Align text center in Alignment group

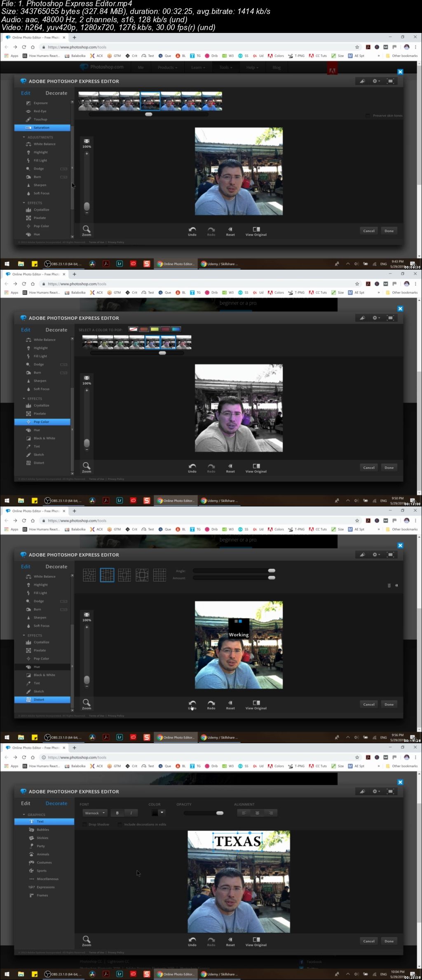coord(257,813)
